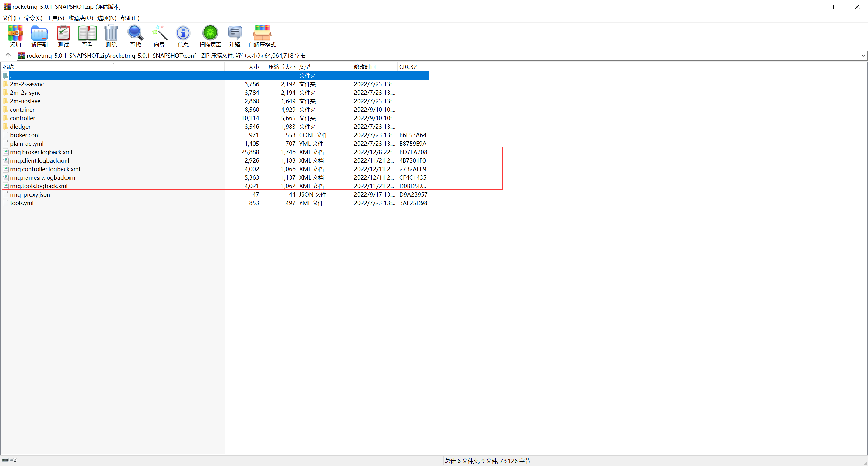868x466 pixels.
Task: Click the Extract To (解压到) icon
Action: [39, 36]
